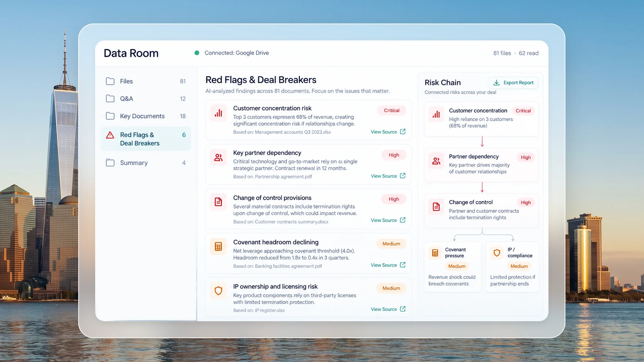The image size is (644, 362).
Task: Open the Change of control node in Risk Chain
Action: 481,210
